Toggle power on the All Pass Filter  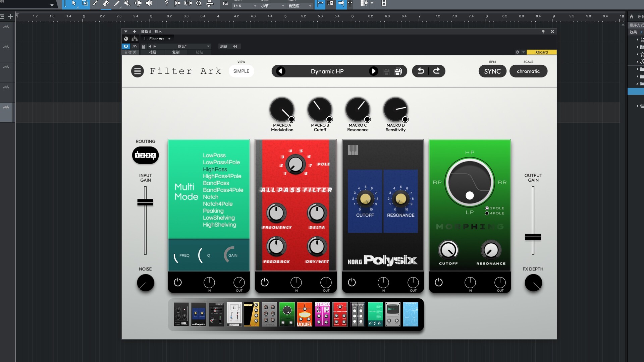coord(265,282)
